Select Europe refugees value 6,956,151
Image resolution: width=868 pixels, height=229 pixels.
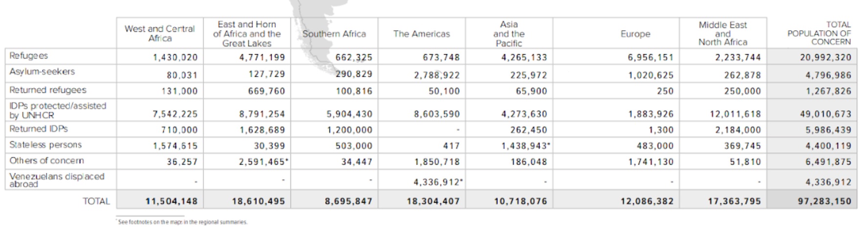coord(650,57)
